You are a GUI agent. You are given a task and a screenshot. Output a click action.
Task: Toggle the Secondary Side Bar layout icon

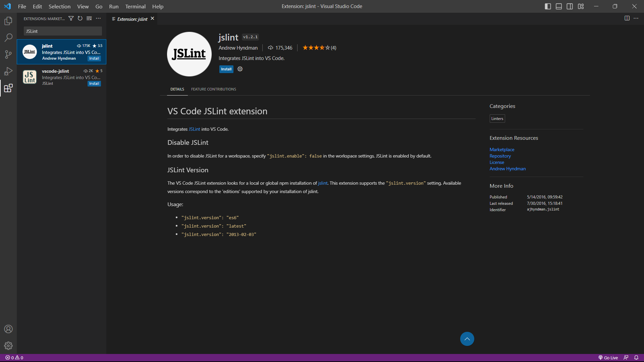(x=570, y=6)
